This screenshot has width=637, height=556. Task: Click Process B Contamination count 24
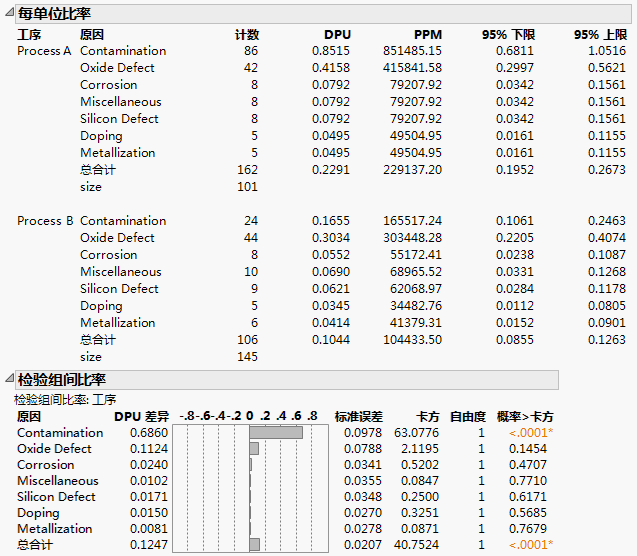[251, 221]
